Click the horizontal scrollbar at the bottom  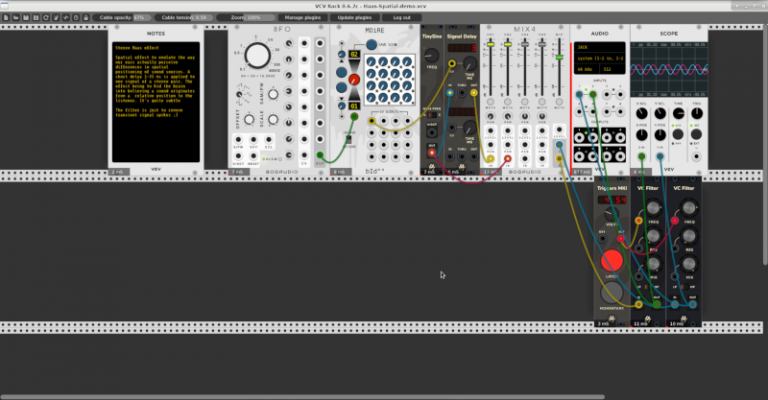303,397
